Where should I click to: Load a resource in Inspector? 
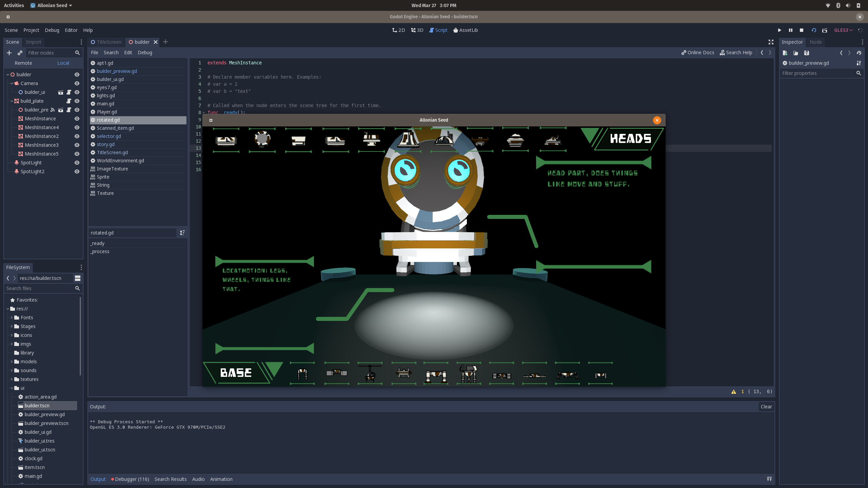[796, 53]
